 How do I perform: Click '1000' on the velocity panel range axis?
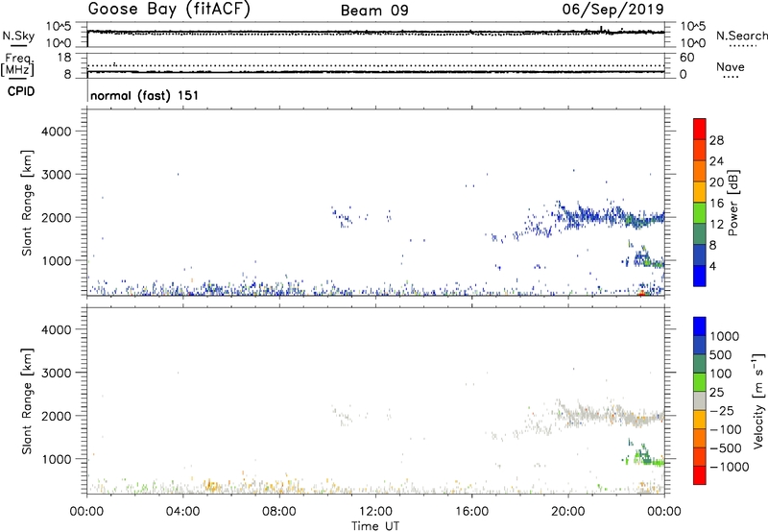(x=57, y=459)
